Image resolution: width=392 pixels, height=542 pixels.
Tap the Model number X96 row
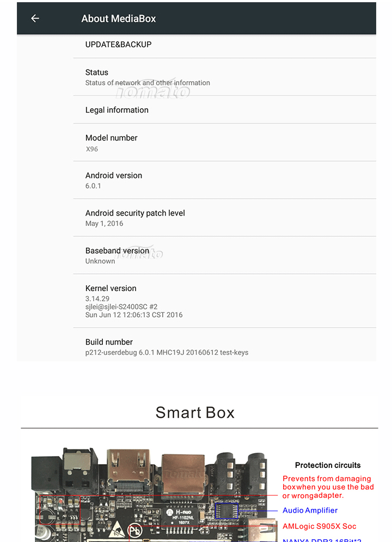[224, 143]
